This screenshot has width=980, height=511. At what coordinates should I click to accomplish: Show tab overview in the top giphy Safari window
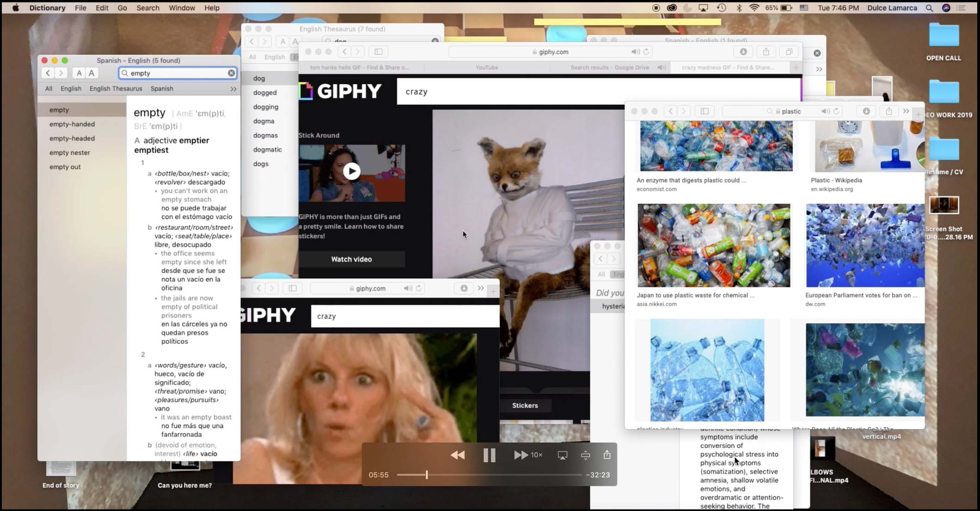(789, 52)
